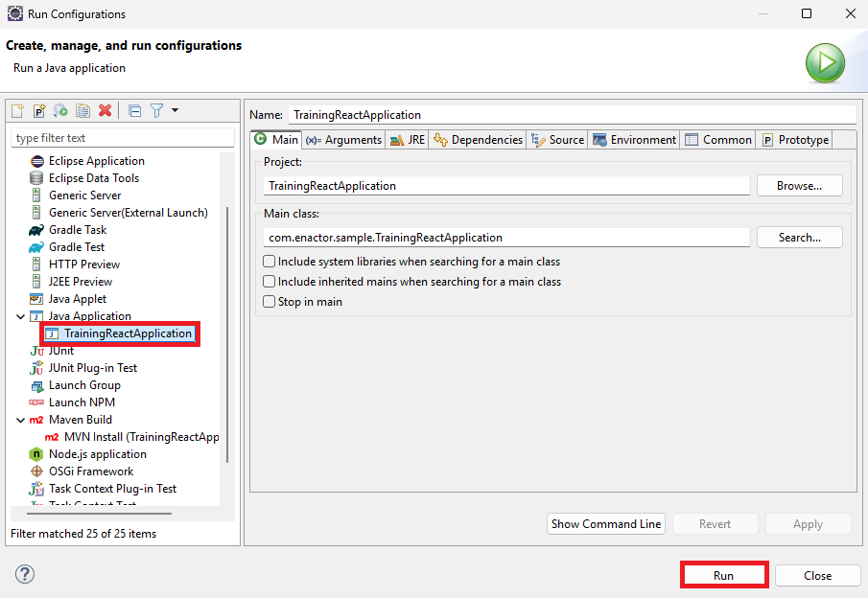The height and width of the screenshot is (598, 868).
Task: Check 'Include inherited mains when searching'
Action: pyautogui.click(x=269, y=282)
